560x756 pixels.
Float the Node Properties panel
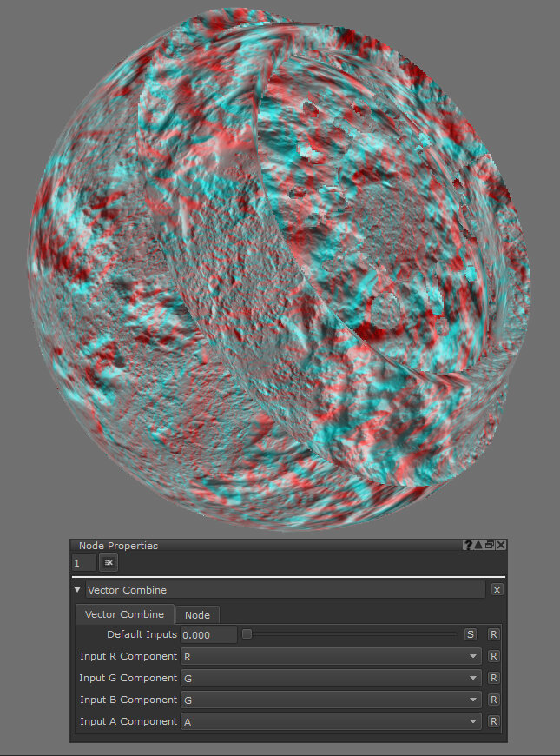[490, 546]
